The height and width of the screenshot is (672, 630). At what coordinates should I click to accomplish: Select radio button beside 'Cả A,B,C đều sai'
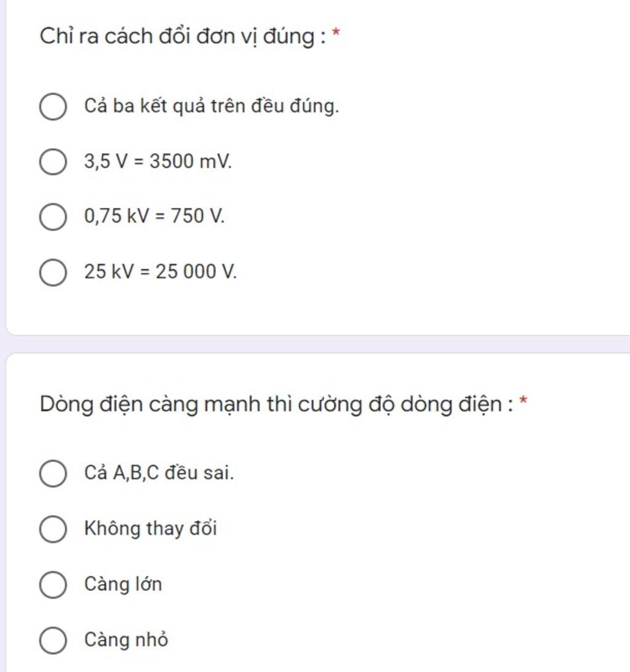point(53,474)
